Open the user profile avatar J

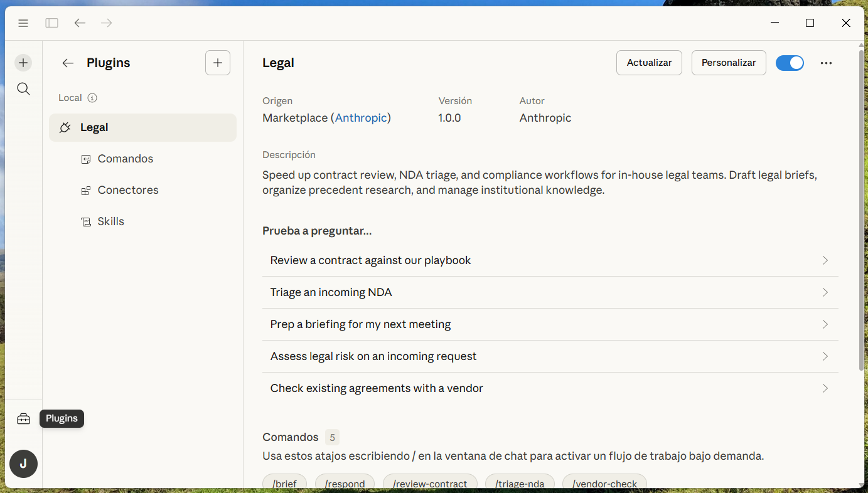[x=23, y=464]
